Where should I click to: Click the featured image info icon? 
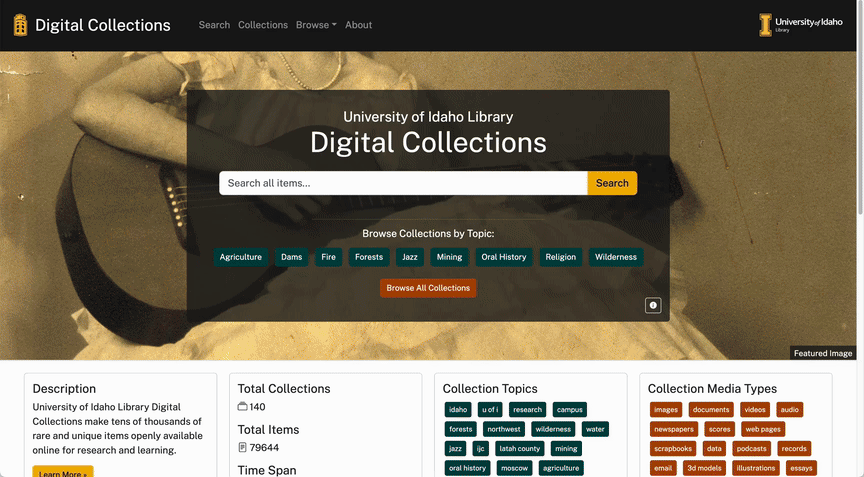(x=653, y=305)
